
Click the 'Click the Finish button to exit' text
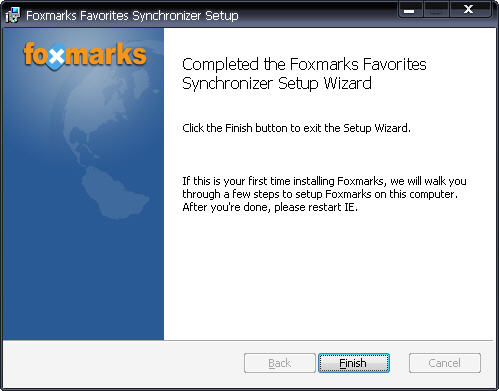point(296,128)
